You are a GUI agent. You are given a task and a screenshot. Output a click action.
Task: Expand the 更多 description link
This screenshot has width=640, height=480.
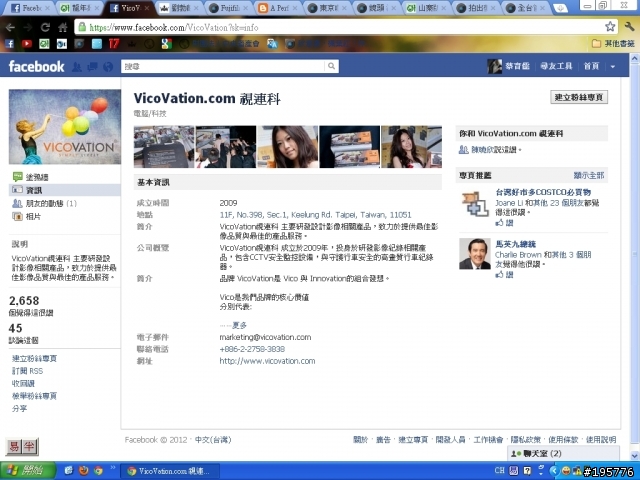[239, 325]
